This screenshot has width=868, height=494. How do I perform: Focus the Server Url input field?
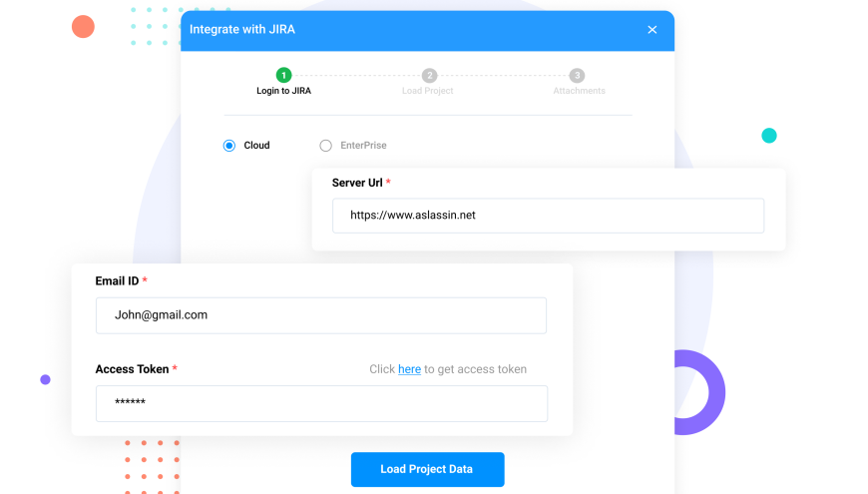(x=548, y=216)
